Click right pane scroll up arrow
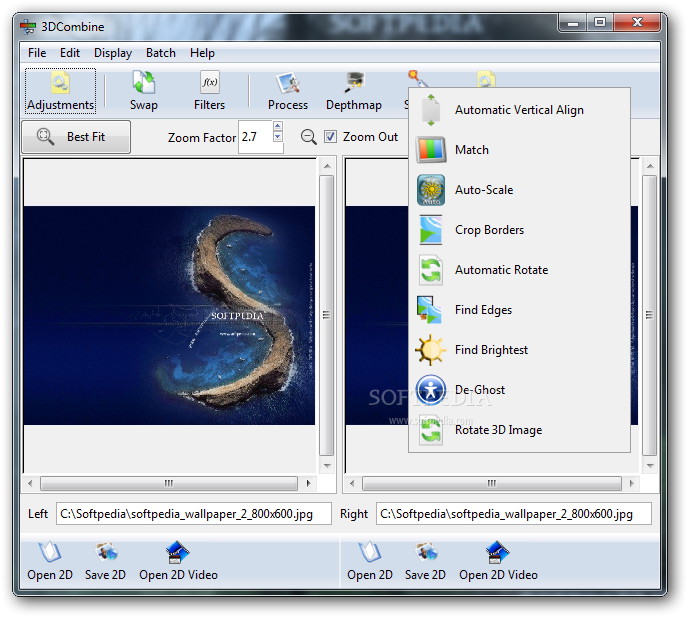Image resolution: width=688 pixels, height=617 pixels. click(x=650, y=166)
